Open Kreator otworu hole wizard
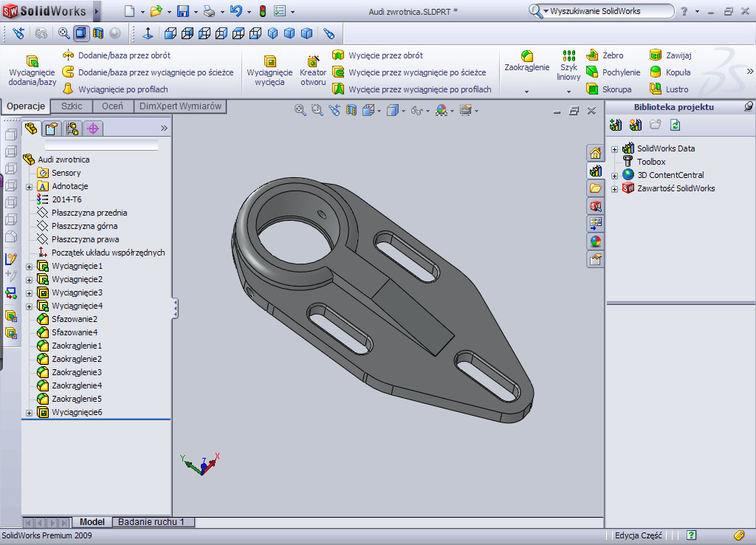 313,70
